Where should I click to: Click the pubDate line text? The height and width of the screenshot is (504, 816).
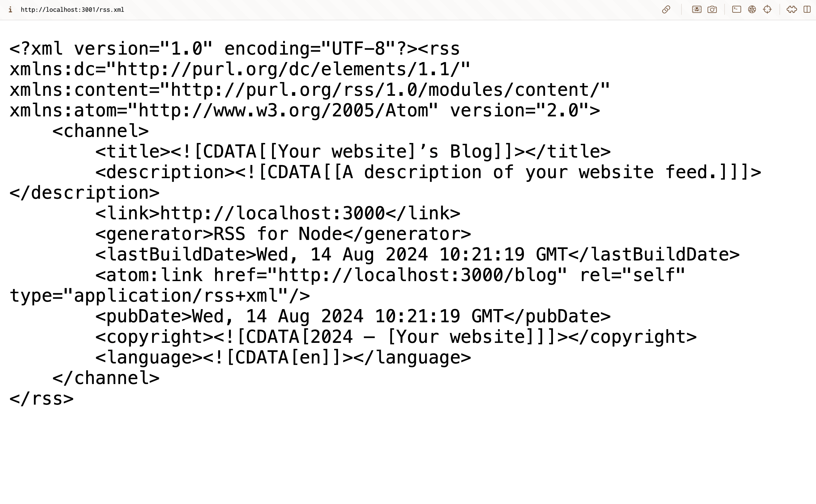tap(353, 316)
